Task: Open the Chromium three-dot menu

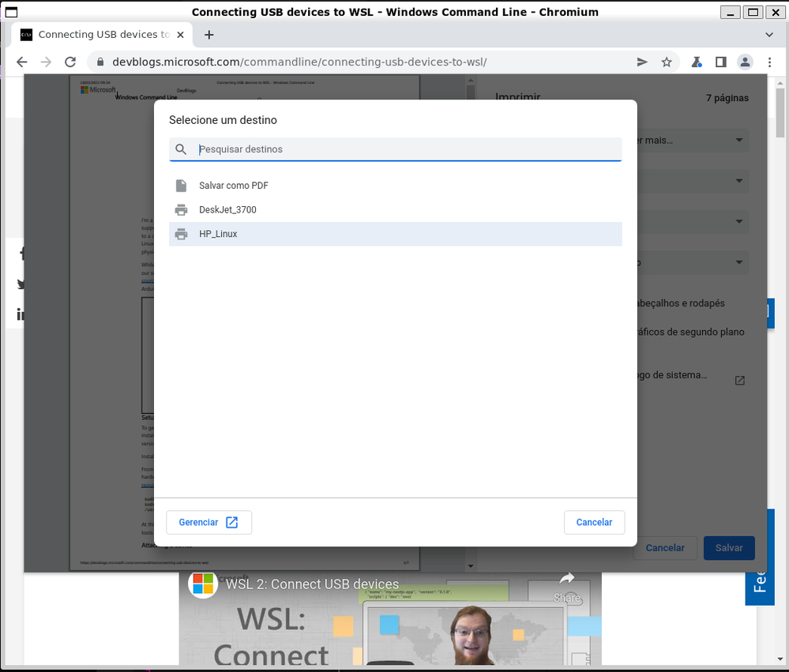Action: click(769, 62)
